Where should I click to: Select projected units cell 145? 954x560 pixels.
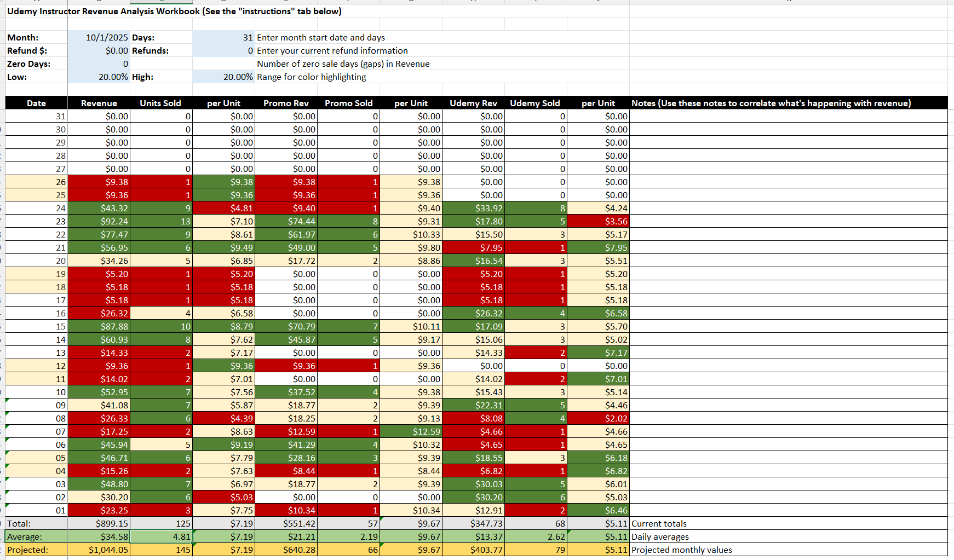161,550
